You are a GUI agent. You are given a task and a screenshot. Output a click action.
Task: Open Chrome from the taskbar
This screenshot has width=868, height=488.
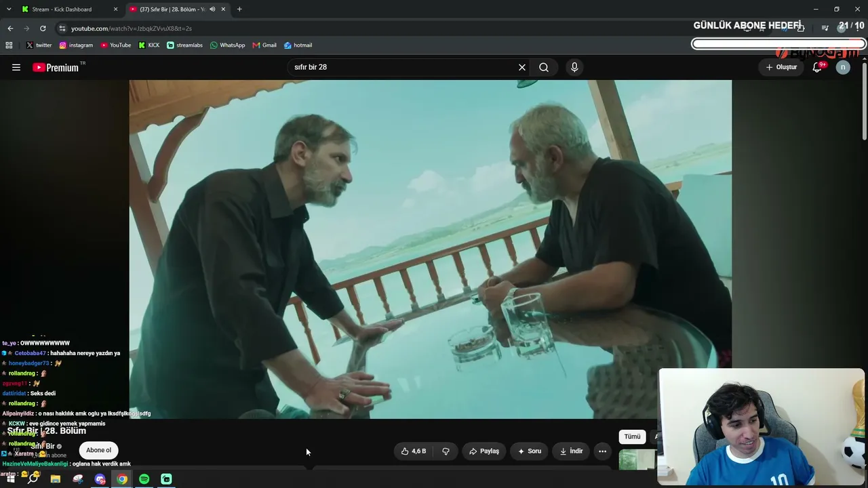coord(122,479)
